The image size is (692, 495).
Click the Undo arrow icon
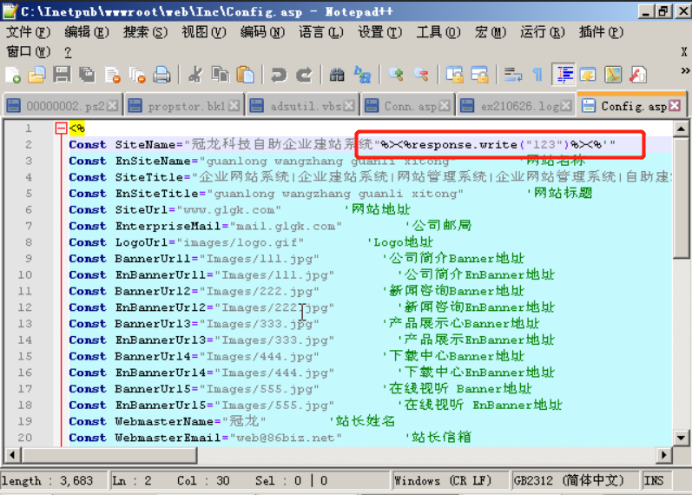pos(279,75)
